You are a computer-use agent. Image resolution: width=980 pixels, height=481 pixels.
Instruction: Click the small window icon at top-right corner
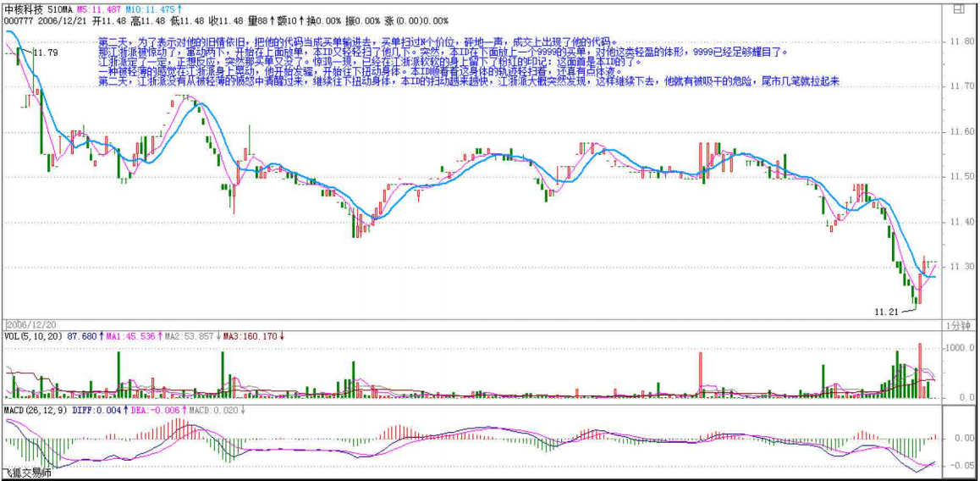(957, 12)
